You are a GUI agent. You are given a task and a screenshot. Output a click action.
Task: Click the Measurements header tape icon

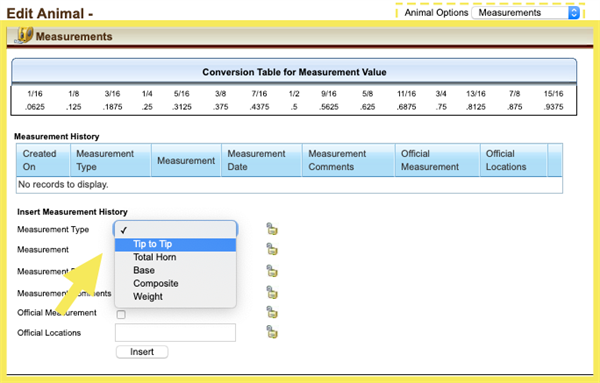pyautogui.click(x=24, y=35)
